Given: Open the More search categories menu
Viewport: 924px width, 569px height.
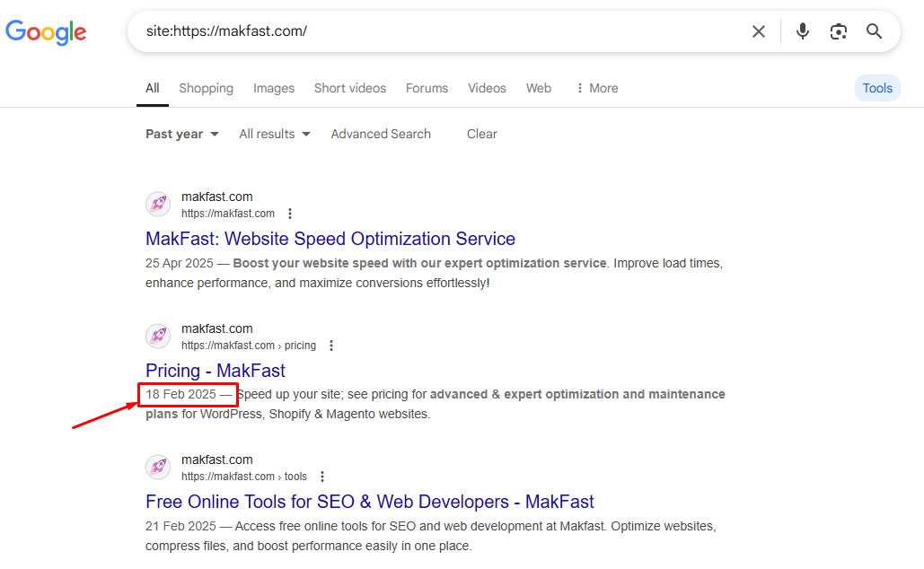Looking at the screenshot, I should click(x=596, y=88).
